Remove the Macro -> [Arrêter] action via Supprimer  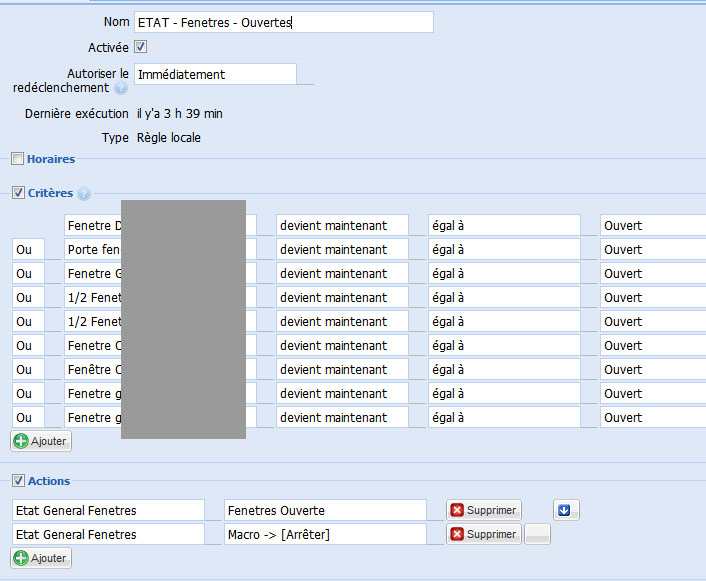tap(485, 535)
